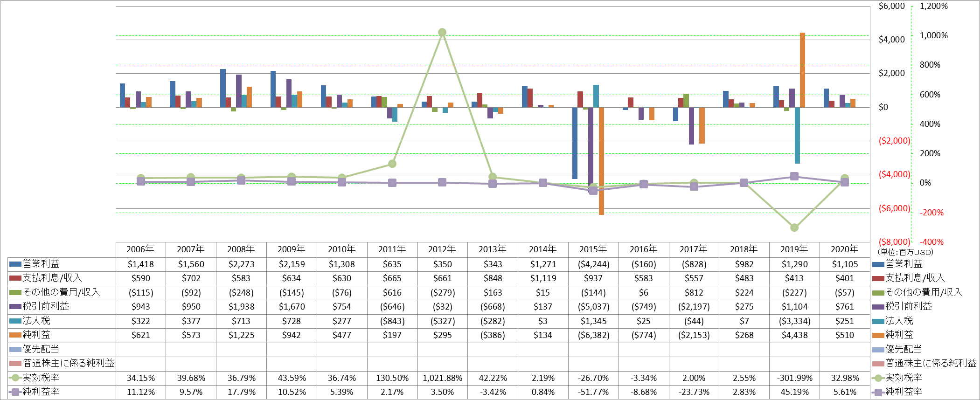The width and height of the screenshot is (980, 400).
Task: Click the 営業利益 label in right legend
Action: [x=904, y=264]
